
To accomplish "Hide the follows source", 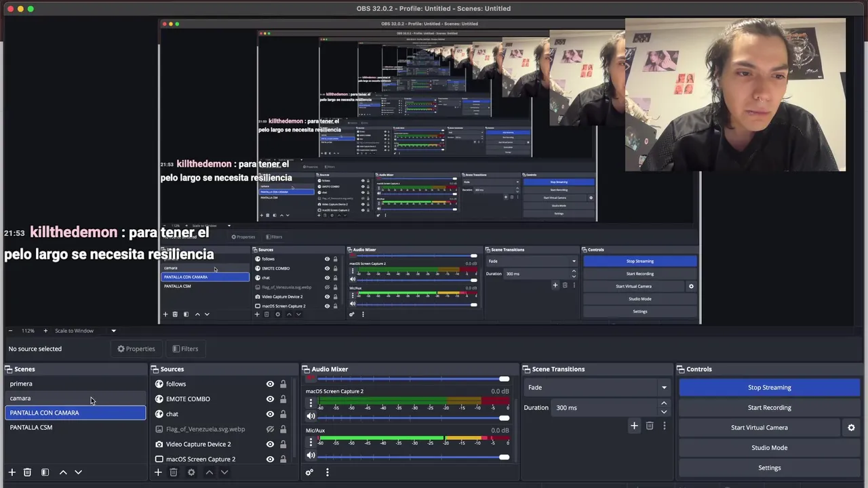I will coord(270,384).
